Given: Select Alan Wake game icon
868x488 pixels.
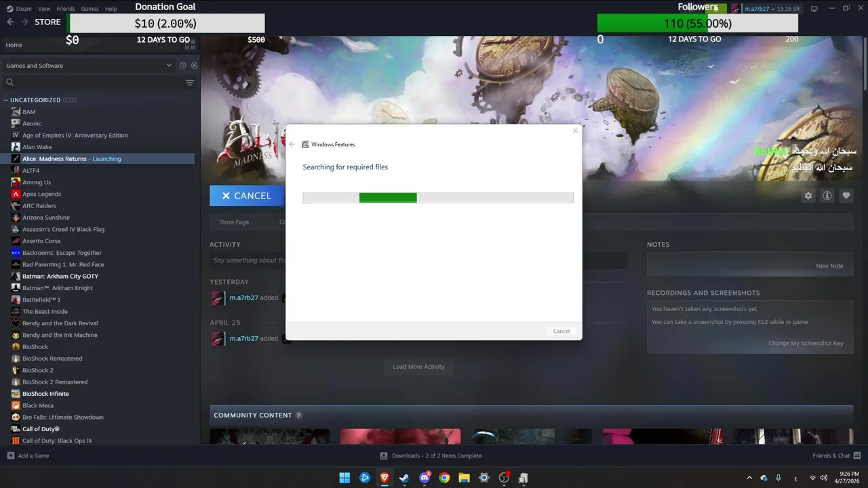Looking at the screenshot, I should [x=16, y=147].
